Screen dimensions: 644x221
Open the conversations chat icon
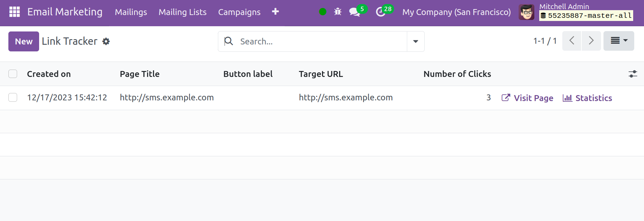(x=354, y=12)
